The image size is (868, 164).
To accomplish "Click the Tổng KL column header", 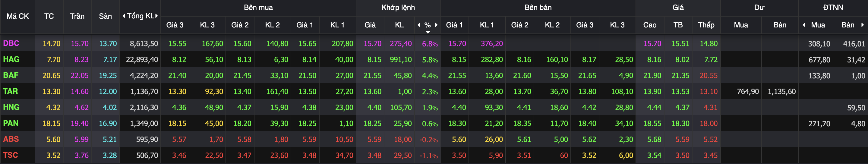I will click(x=140, y=16).
